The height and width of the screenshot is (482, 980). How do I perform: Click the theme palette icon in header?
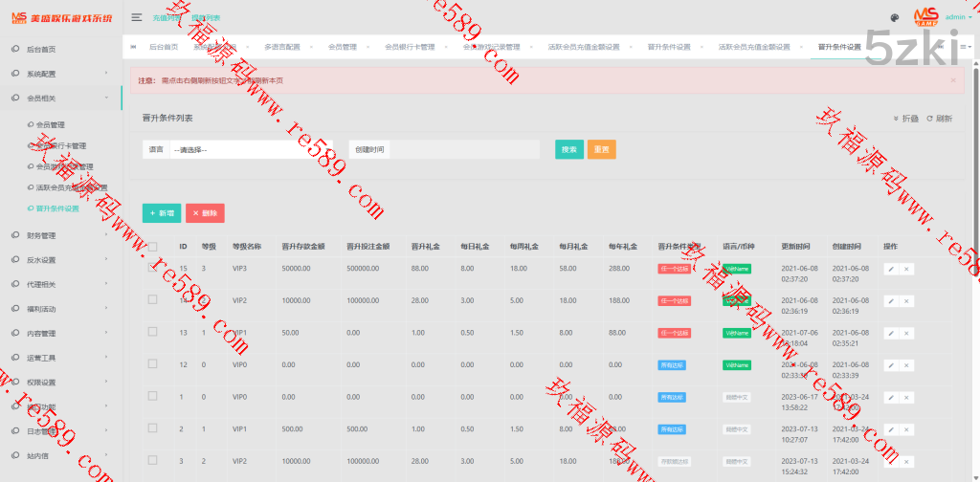coord(894,17)
